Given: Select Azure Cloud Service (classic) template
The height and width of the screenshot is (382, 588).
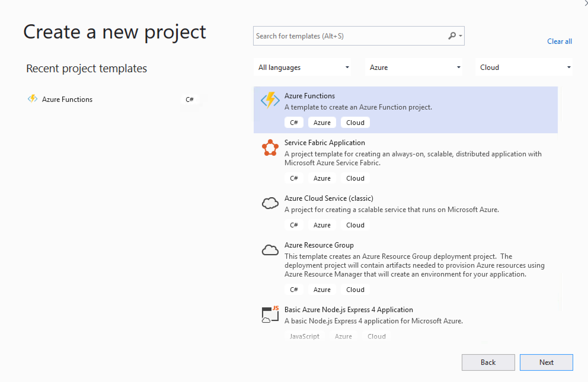Looking at the screenshot, I should pyautogui.click(x=328, y=198).
